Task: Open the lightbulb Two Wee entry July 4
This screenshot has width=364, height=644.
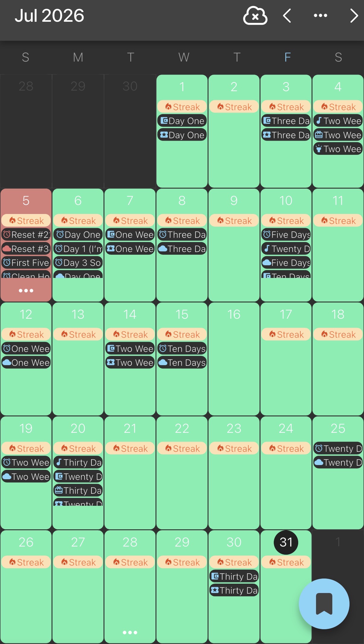Action: click(338, 149)
